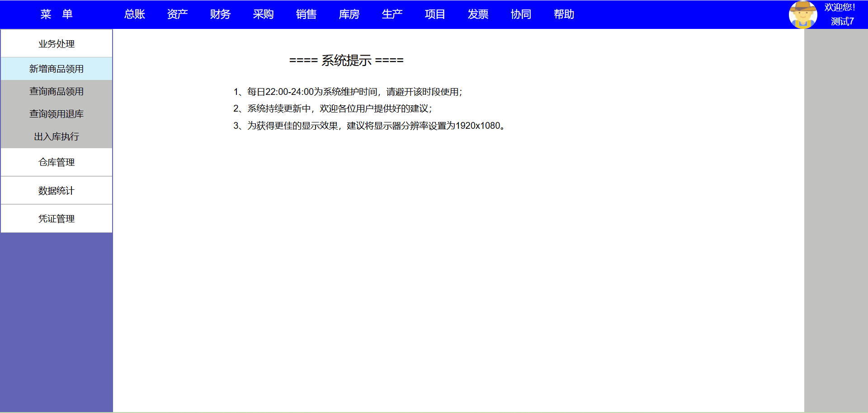Select the 财务 menu item
868x413 pixels.
(220, 14)
